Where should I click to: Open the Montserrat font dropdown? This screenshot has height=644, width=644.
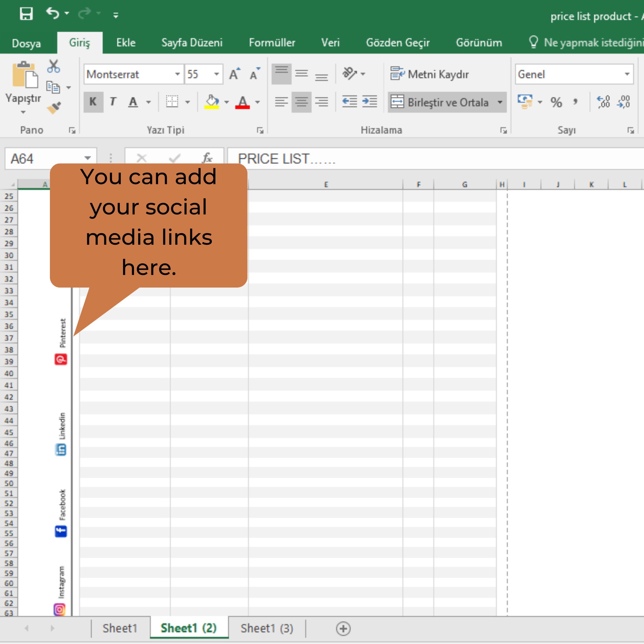[178, 74]
